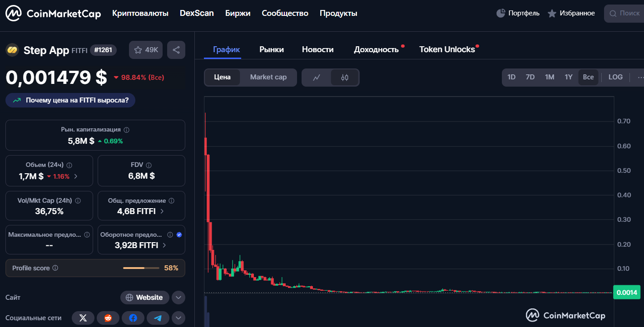Click 'Почему цена на FITFI выросла?' button
This screenshot has width=644, height=327.
tap(70, 100)
